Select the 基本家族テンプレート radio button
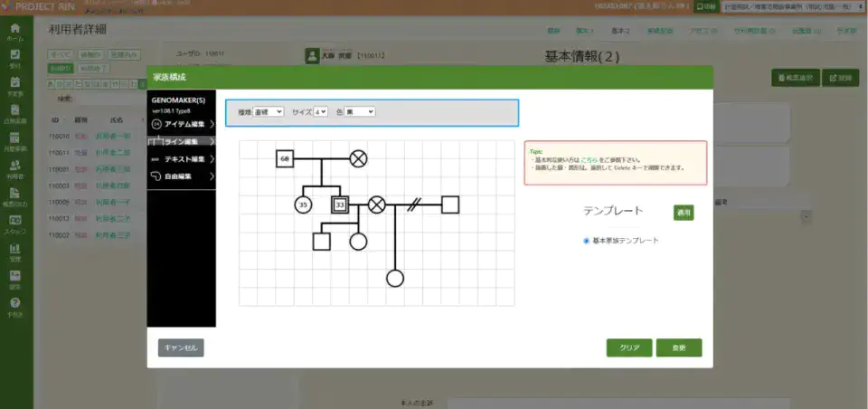This screenshot has width=868, height=409. coord(586,241)
